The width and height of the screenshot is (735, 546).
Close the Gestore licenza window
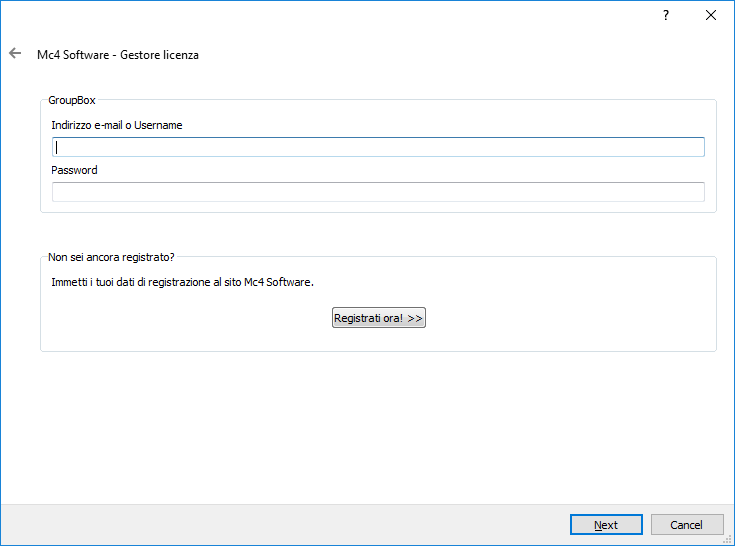pyautogui.click(x=711, y=16)
